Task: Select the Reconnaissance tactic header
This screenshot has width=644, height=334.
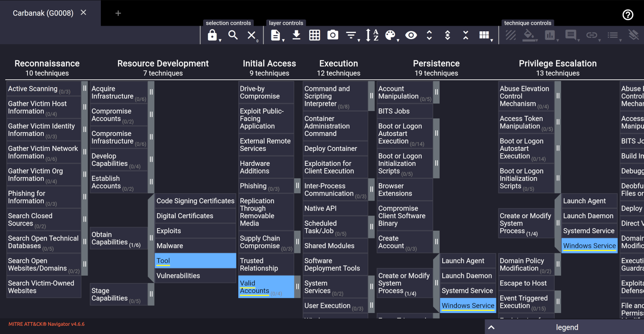Action: (47, 63)
